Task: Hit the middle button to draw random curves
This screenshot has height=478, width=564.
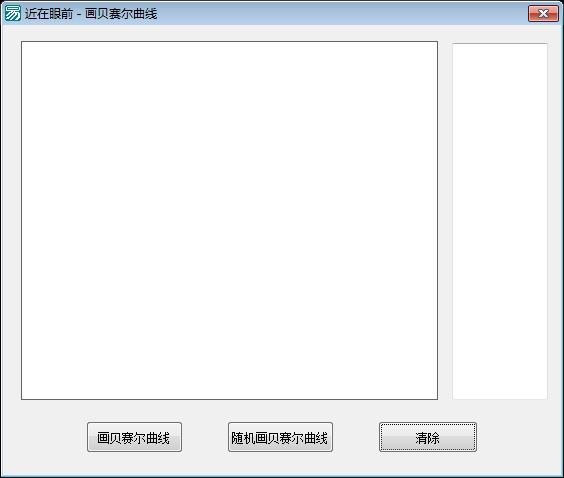Action: click(280, 437)
